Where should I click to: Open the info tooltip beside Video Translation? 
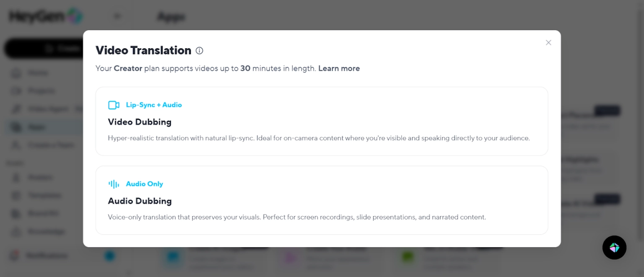199,50
